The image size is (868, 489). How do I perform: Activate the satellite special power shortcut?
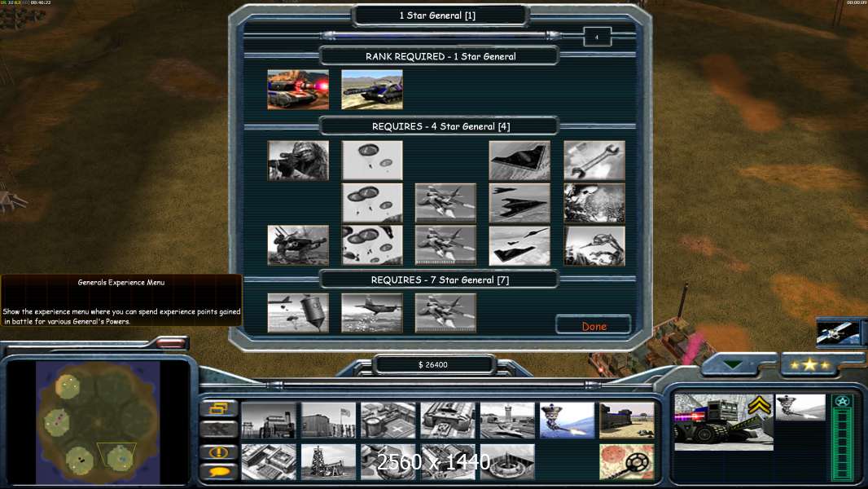pyautogui.click(x=839, y=333)
